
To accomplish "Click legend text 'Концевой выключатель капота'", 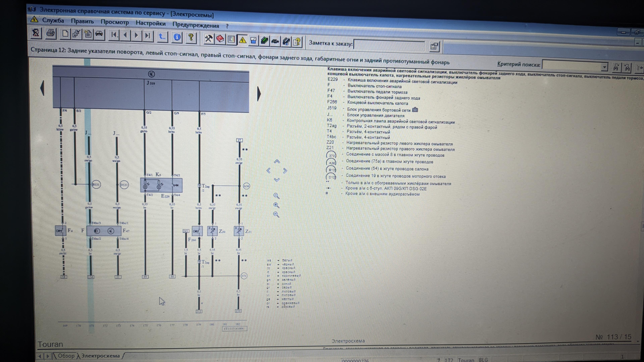I will coord(378,103).
